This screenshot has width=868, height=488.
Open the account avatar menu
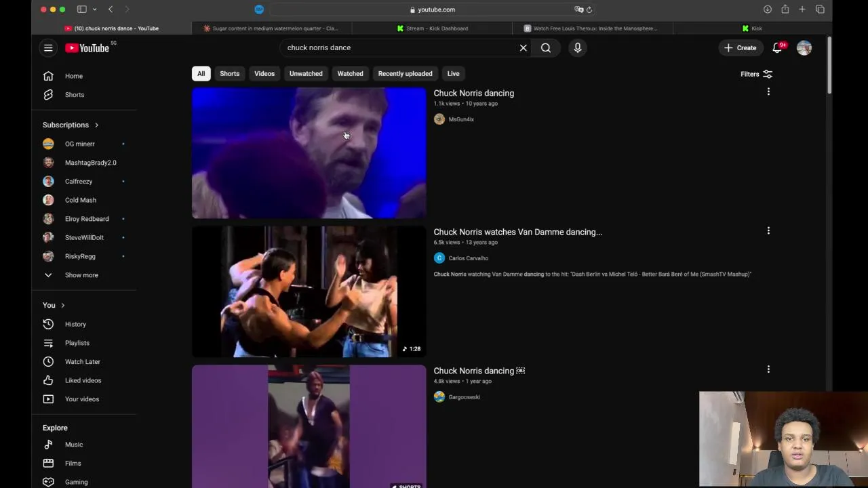(804, 47)
